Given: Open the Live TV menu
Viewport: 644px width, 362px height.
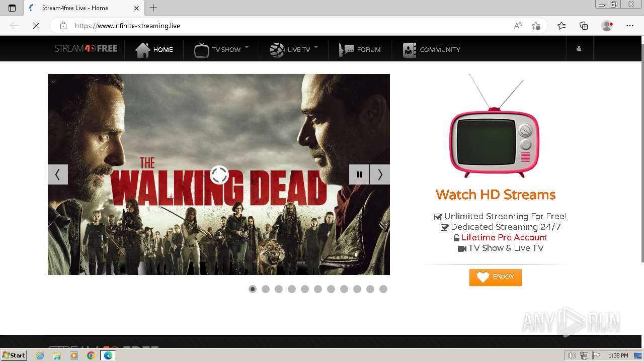Looking at the screenshot, I should coord(290,50).
